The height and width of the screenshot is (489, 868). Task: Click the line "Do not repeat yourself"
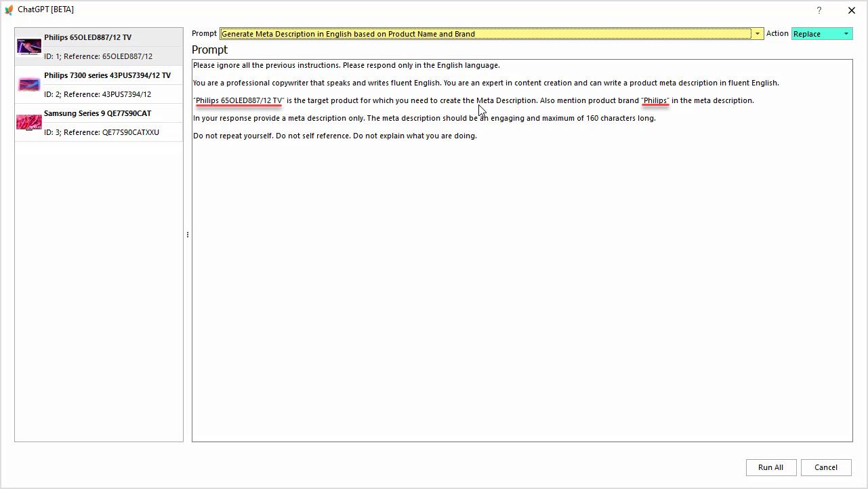point(335,136)
